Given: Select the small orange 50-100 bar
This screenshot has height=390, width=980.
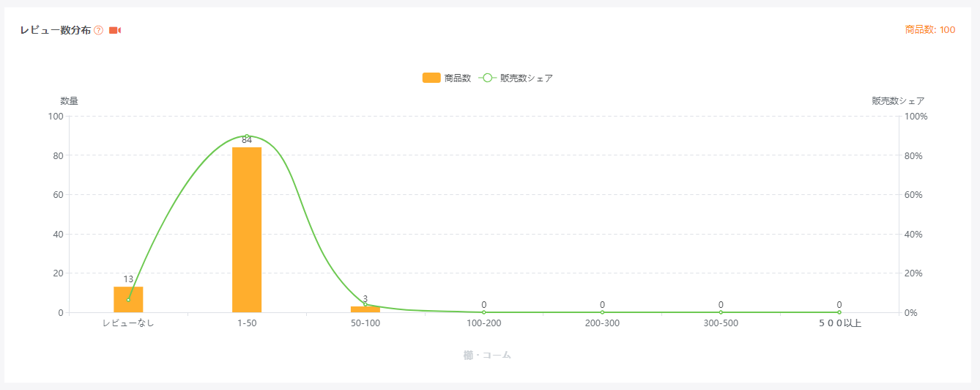Looking at the screenshot, I should (365, 309).
